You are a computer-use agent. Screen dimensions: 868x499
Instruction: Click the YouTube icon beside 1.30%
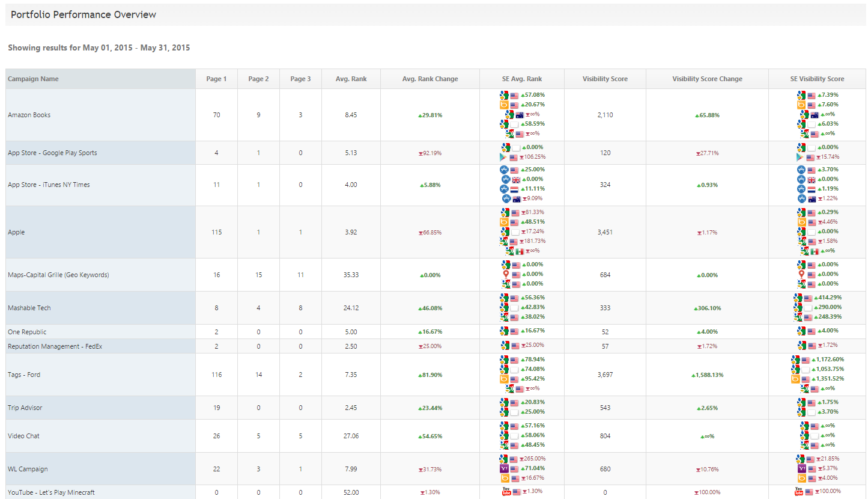click(x=506, y=491)
